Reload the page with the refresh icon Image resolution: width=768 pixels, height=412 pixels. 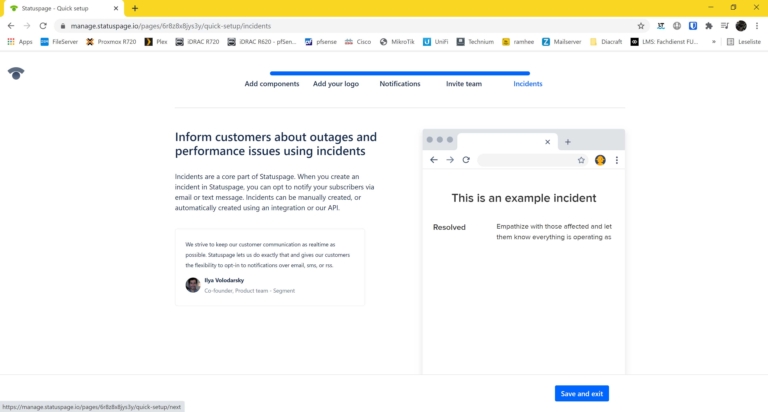[43, 25]
